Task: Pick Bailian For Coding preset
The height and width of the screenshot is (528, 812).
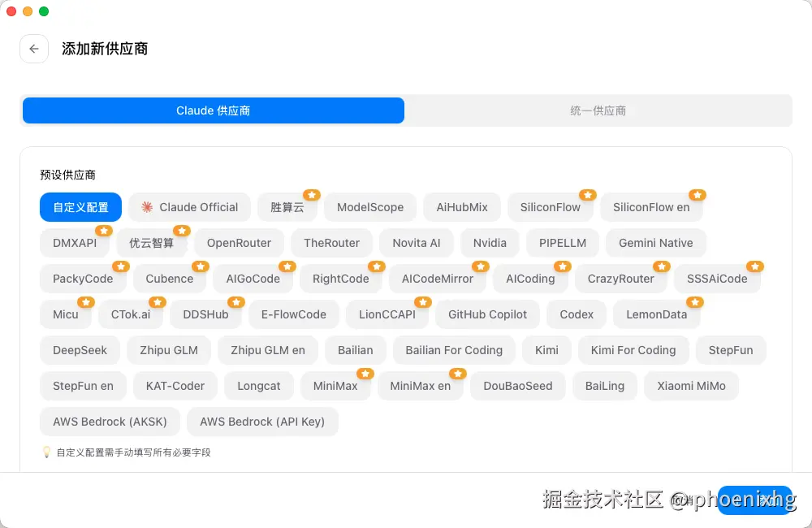Action: (454, 350)
